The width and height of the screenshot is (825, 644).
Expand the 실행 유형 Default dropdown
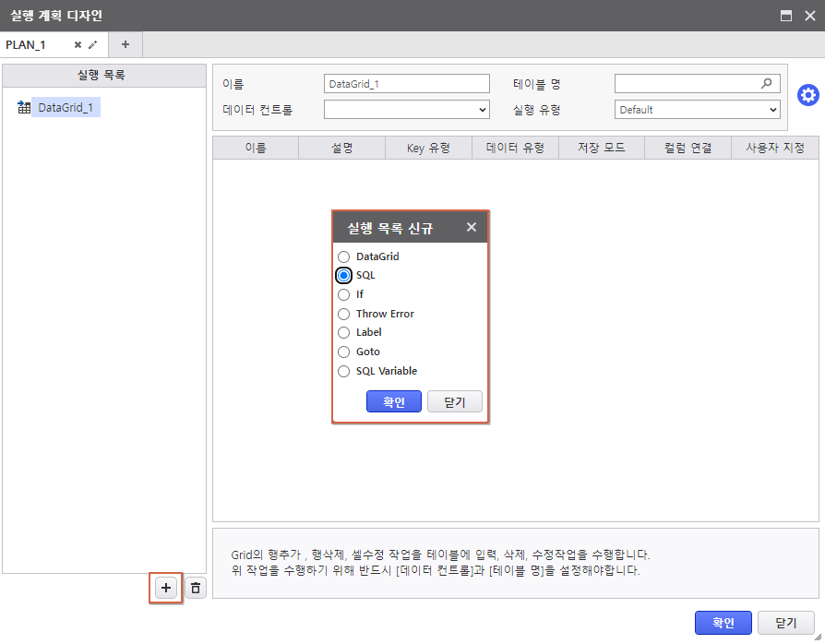click(x=697, y=110)
